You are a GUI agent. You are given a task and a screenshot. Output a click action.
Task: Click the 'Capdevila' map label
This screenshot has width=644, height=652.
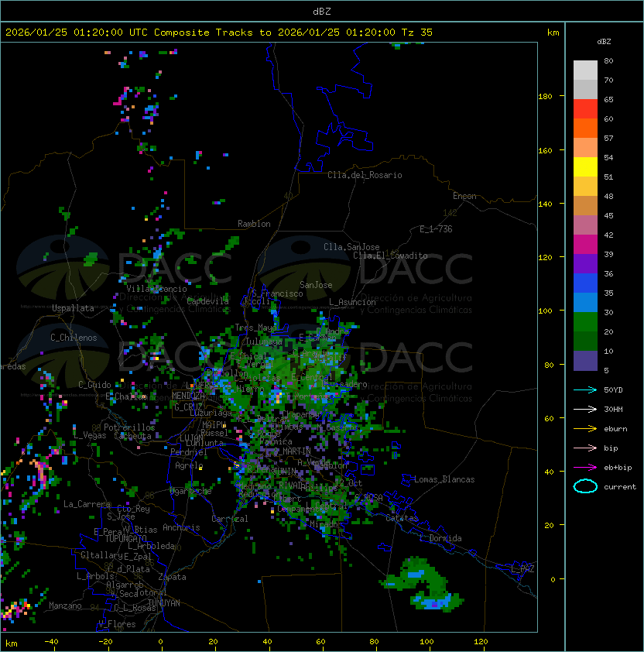[208, 301]
